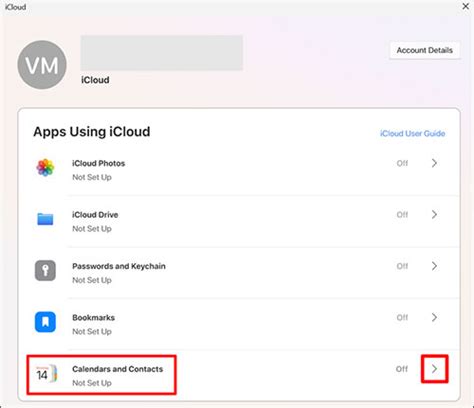Click the Off status for Bookmarks
This screenshot has height=408, width=474.
pos(402,318)
